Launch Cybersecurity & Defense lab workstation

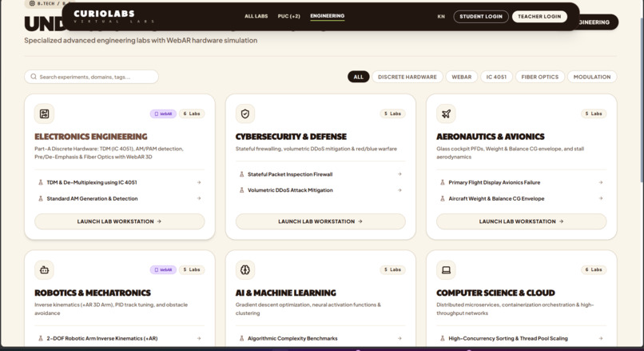[x=320, y=221]
